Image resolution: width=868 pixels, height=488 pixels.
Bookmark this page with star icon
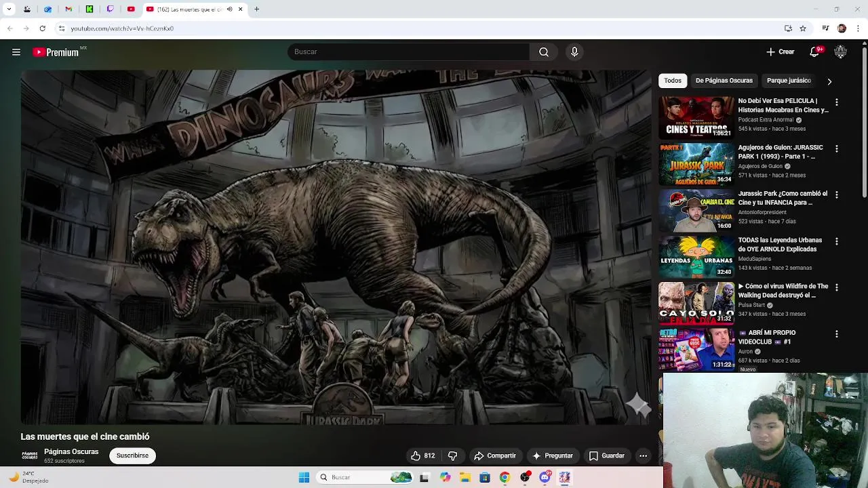(803, 28)
